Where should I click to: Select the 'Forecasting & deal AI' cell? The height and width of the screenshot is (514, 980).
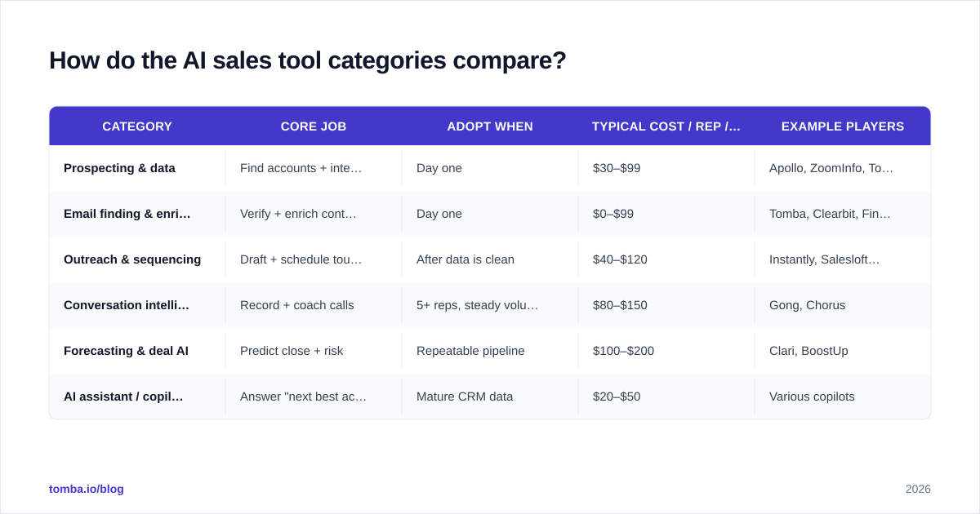pyautogui.click(x=137, y=351)
